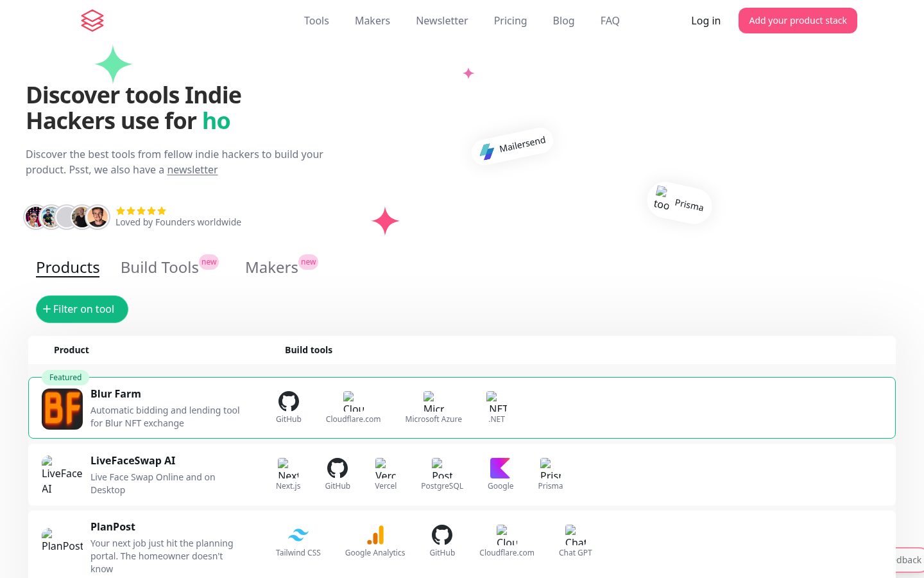
Task: Open Next.js tool in LiveFaceSwap AI row
Action: click(x=288, y=468)
